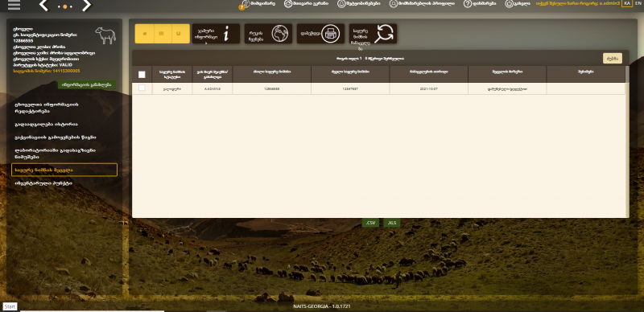
Task: Click column header above 12866555
Action: [272, 74]
